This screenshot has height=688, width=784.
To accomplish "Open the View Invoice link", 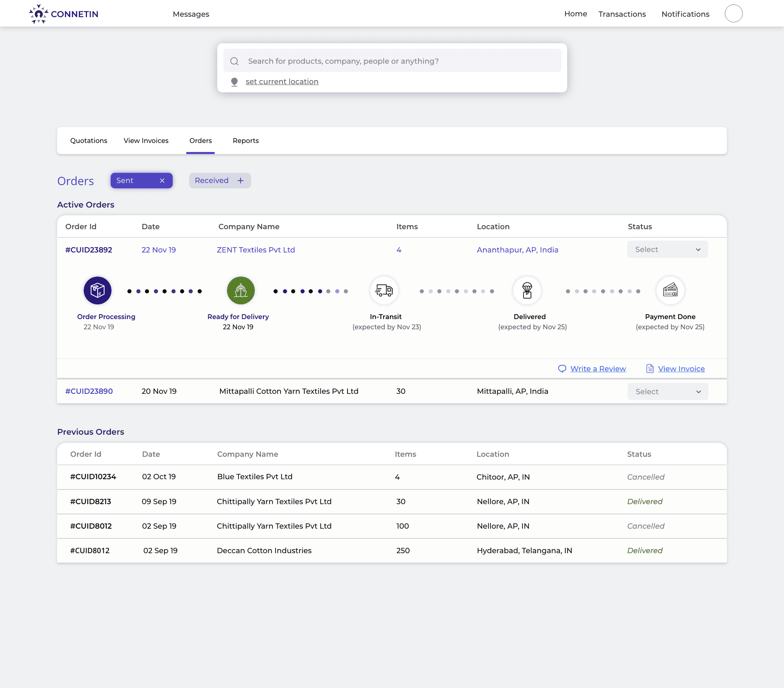I will click(x=681, y=369).
